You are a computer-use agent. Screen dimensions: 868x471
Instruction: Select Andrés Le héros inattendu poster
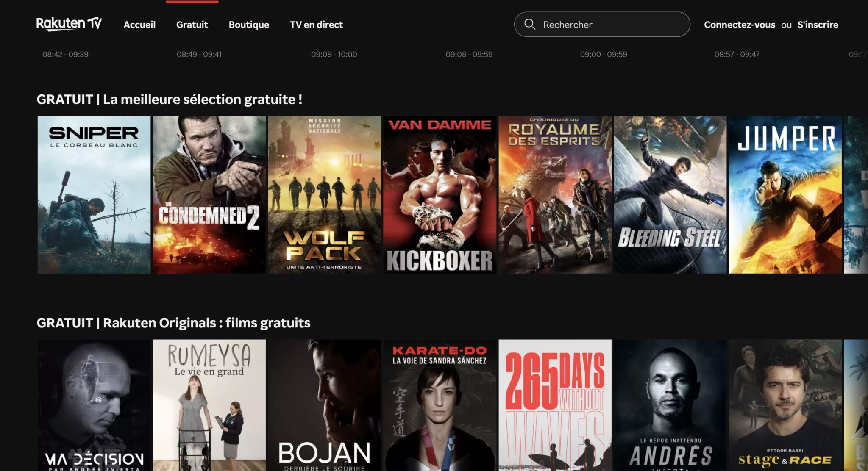[x=670, y=405]
